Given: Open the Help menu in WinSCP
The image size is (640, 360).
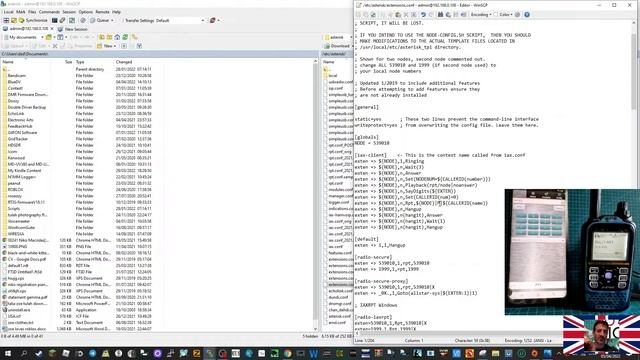Looking at the screenshot, I should 116,12.
